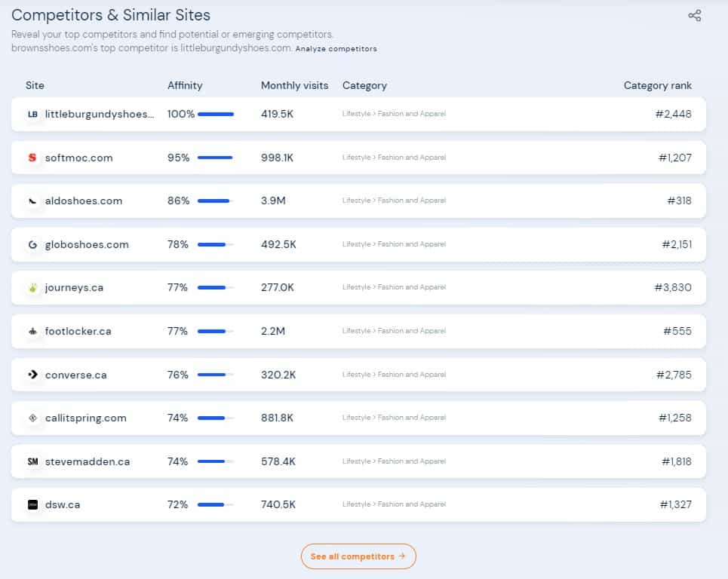Click the footlocker.ca favicon icon
This screenshot has width=728, height=579.
32,332
